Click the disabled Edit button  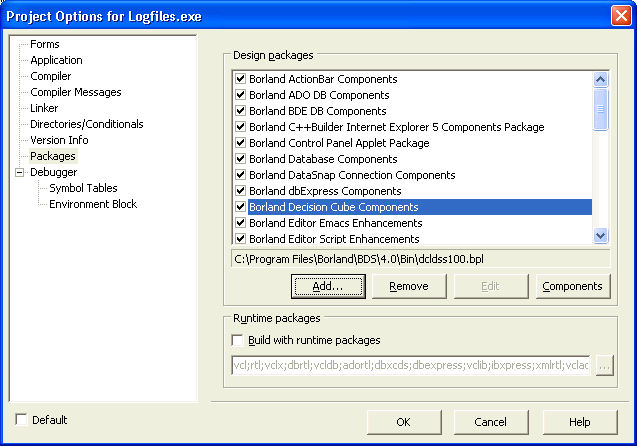[x=491, y=286]
